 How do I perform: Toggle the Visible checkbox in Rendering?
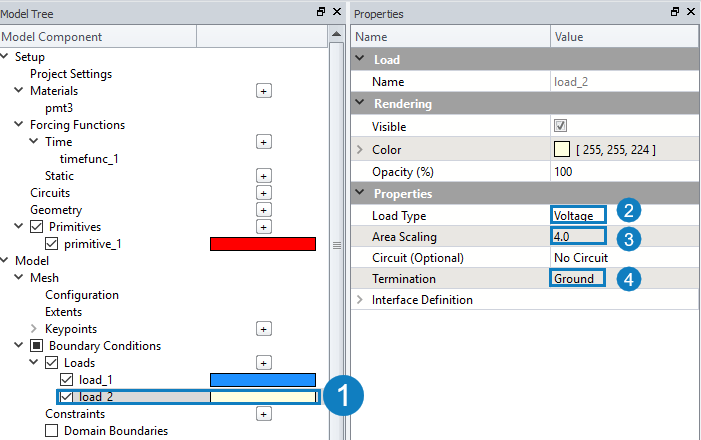point(560,126)
